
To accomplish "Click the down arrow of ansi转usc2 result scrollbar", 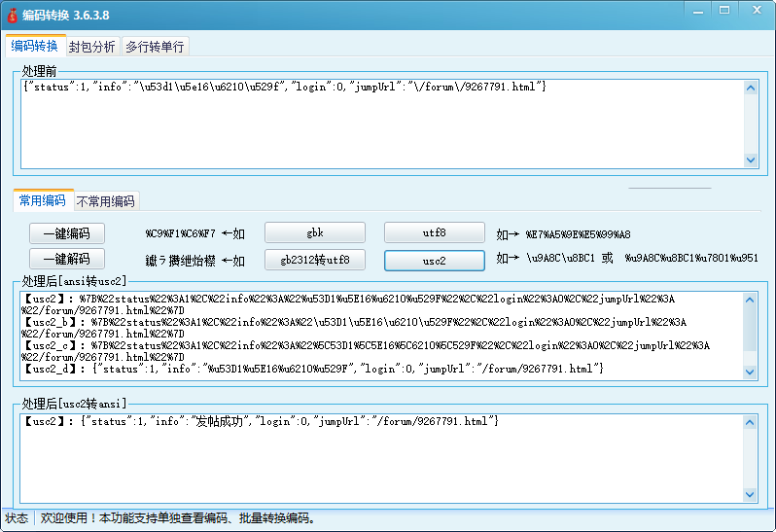I will tap(750, 372).
